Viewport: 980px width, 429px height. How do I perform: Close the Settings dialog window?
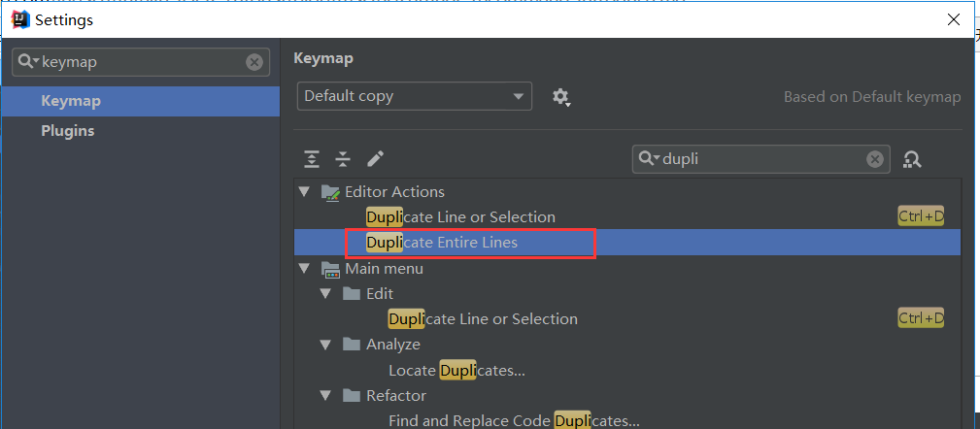[955, 19]
